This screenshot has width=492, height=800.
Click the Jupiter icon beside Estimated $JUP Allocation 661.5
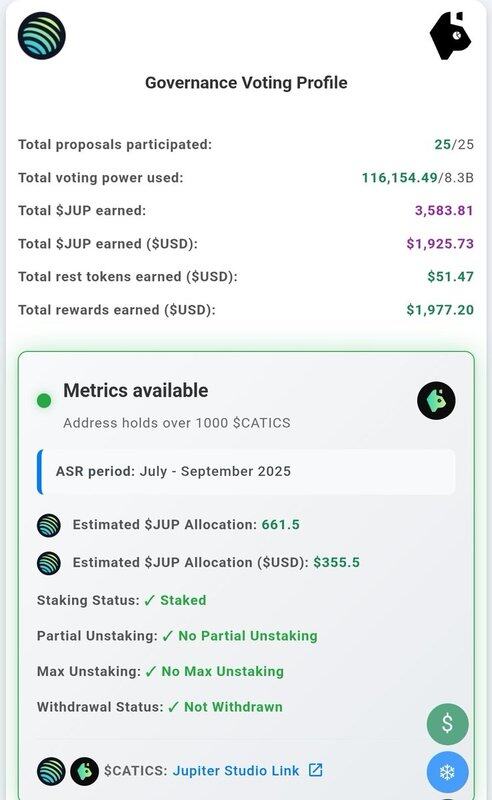(x=49, y=525)
